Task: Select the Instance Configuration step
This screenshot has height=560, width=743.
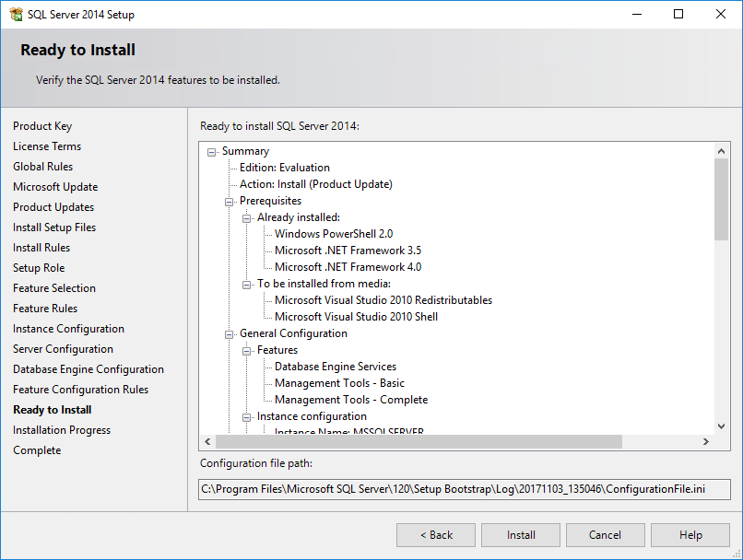Action: (x=68, y=329)
